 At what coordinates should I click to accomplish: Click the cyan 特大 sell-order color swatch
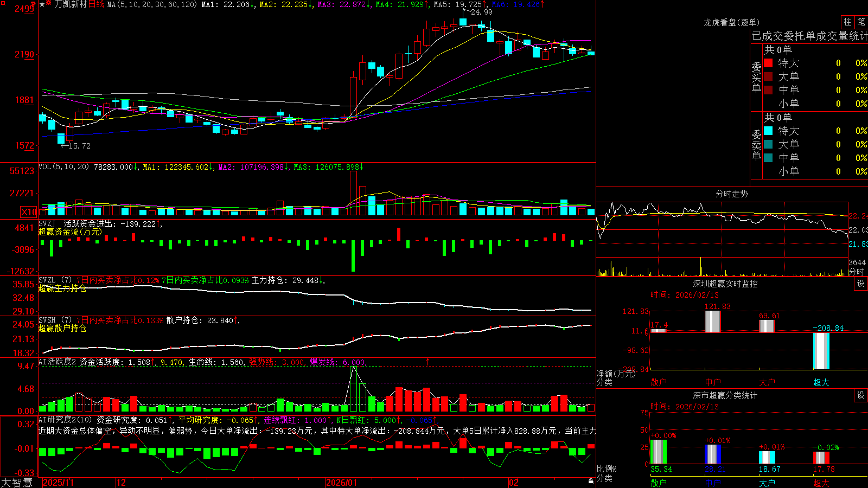tap(768, 131)
